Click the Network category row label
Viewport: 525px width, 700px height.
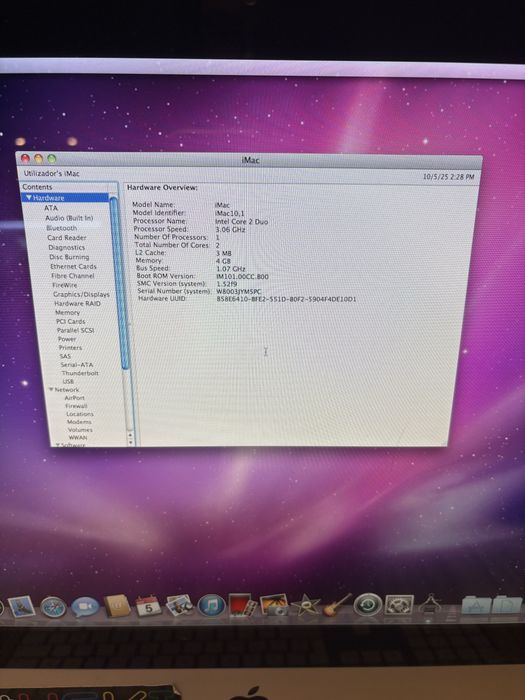coord(67,390)
